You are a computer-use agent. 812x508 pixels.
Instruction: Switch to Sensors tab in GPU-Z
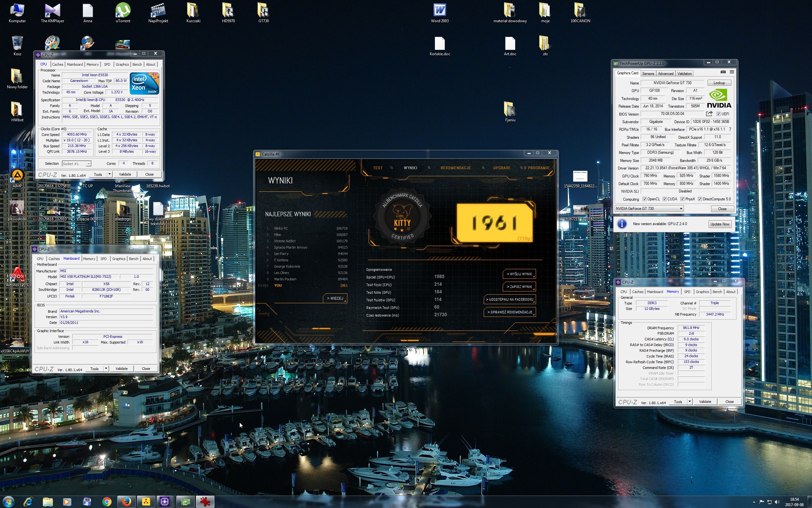point(648,74)
